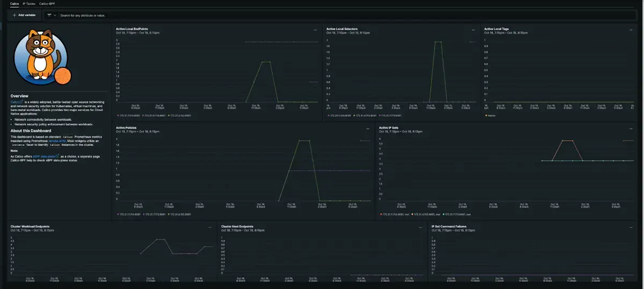Open Cluster Host Endpoints ellipsis menu
Viewport: 644px width, 289px height.
click(x=420, y=227)
